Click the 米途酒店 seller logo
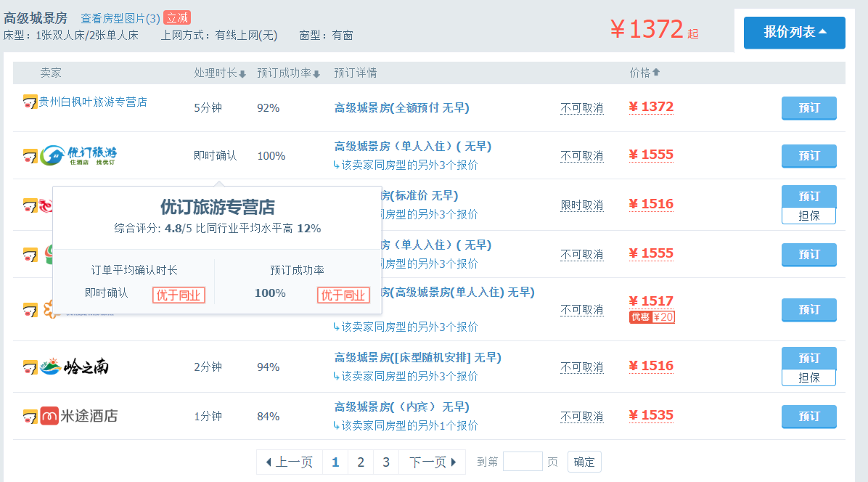Screen dimensions: 868x482 [x=79, y=416]
